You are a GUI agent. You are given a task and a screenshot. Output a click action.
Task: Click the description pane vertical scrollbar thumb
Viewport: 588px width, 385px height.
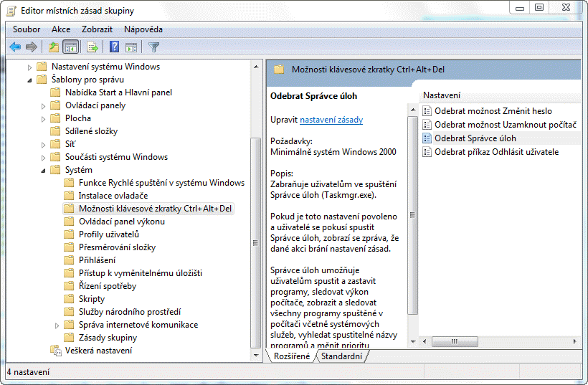[412, 215]
